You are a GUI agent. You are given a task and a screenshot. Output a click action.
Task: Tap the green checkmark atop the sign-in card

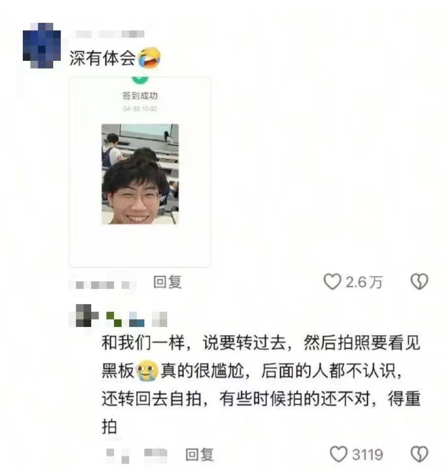point(140,79)
